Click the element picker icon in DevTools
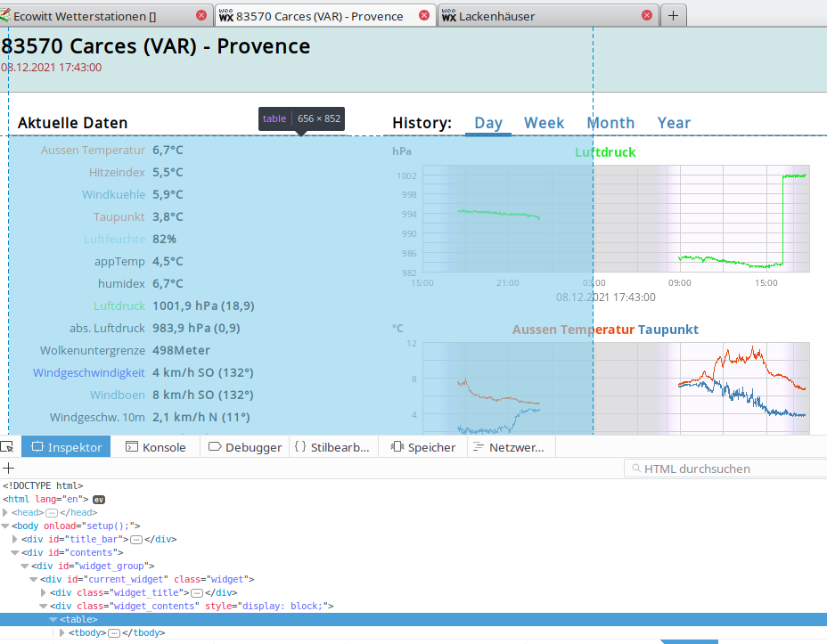827x644 pixels. (7, 447)
